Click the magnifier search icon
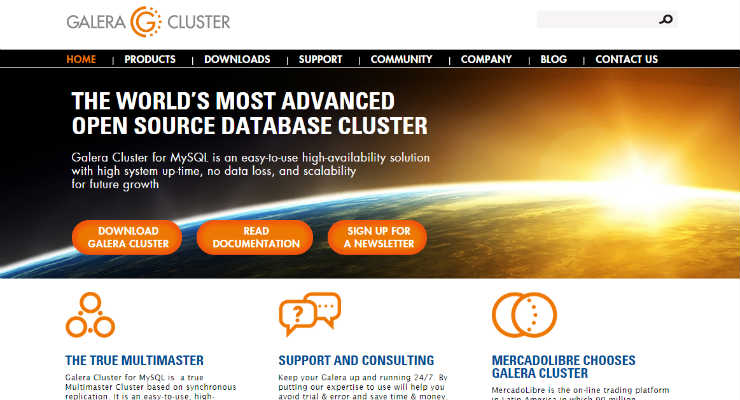Screen dimensions: 740x400 tap(666, 19)
